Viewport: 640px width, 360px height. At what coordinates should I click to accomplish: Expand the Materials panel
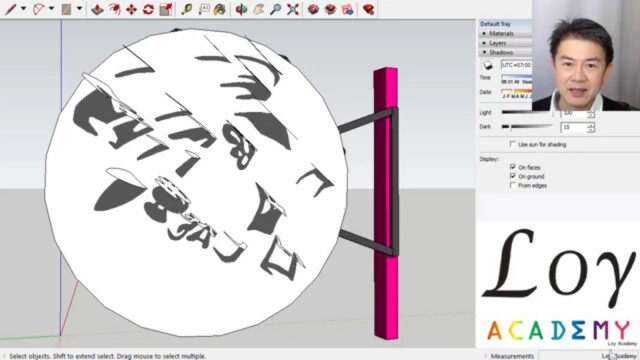click(505, 33)
